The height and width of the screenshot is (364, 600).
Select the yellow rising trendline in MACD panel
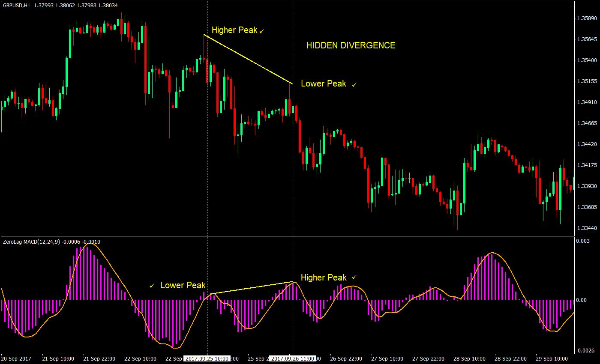point(252,288)
